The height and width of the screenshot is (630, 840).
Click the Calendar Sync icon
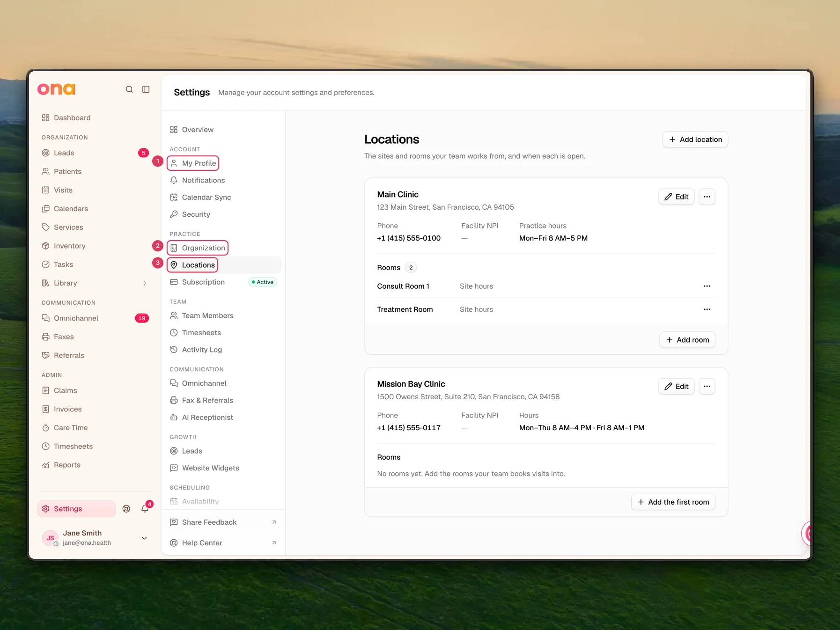(174, 198)
